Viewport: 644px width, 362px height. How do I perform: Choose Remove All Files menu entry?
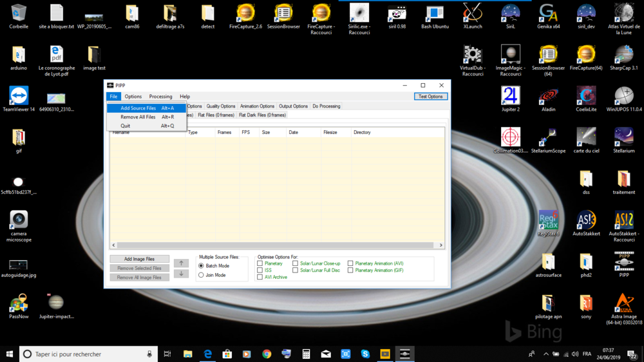pos(147,117)
